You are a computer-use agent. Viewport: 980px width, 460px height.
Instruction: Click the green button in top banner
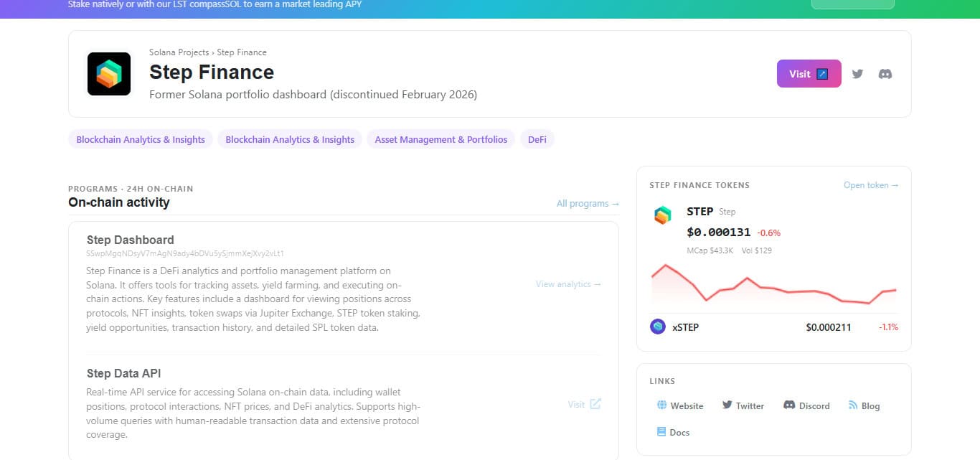(852, 4)
